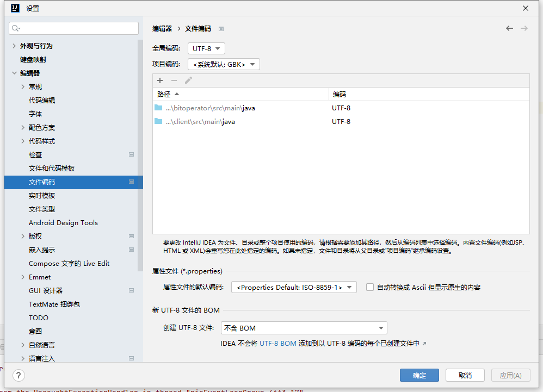Click the external settings icon next to 检查
The image size is (543, 392).
(x=131, y=154)
